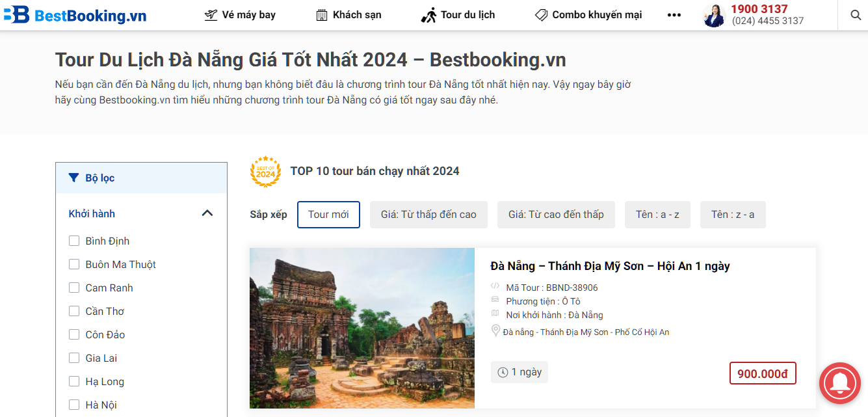868x417 pixels.
Task: Click phone number (024) 4455 3137
Action: click(x=768, y=21)
